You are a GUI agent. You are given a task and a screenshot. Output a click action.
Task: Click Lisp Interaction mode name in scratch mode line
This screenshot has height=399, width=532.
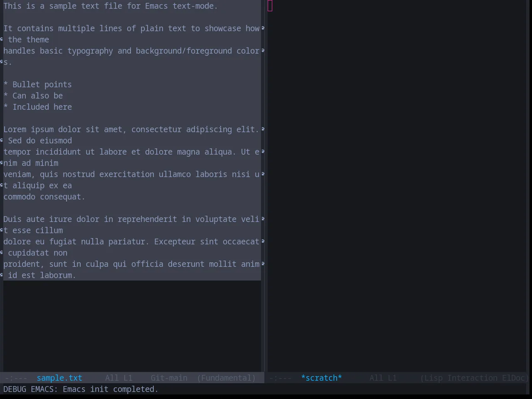coord(461,378)
